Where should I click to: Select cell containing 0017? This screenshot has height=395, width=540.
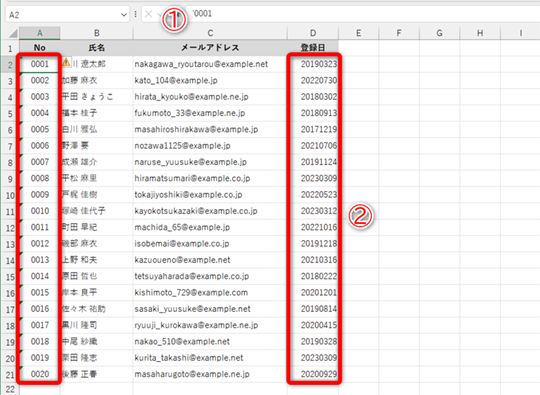pos(40,325)
